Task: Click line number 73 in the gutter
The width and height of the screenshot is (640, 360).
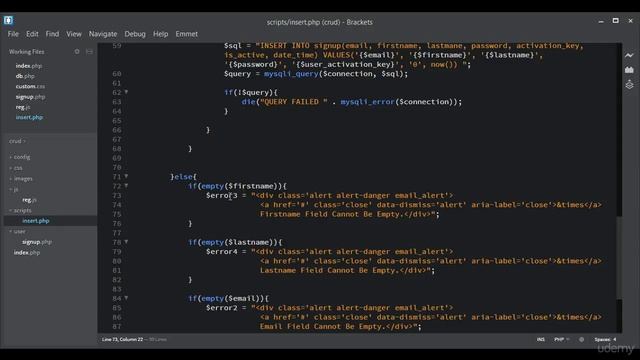Action: click(x=117, y=196)
